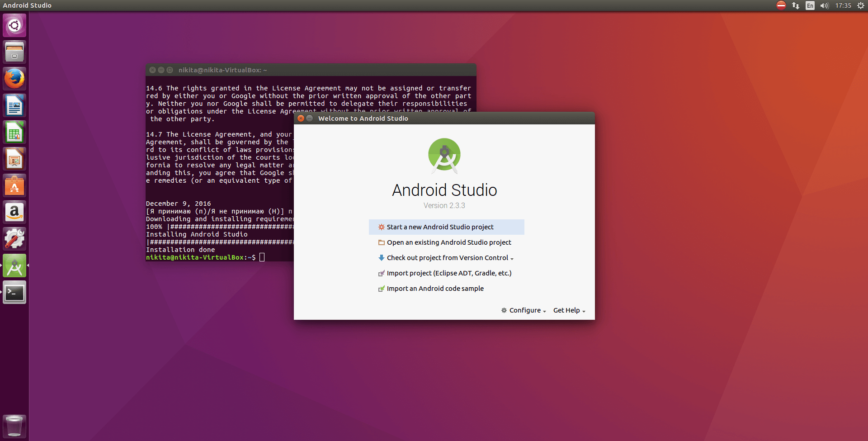
Task: Click the Android Studio logo image
Action: [x=444, y=156]
